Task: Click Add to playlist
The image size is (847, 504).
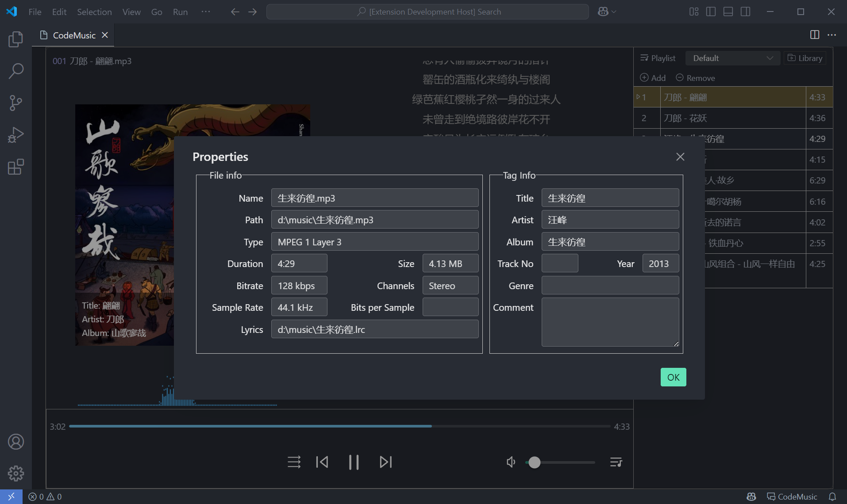Action: pos(653,78)
